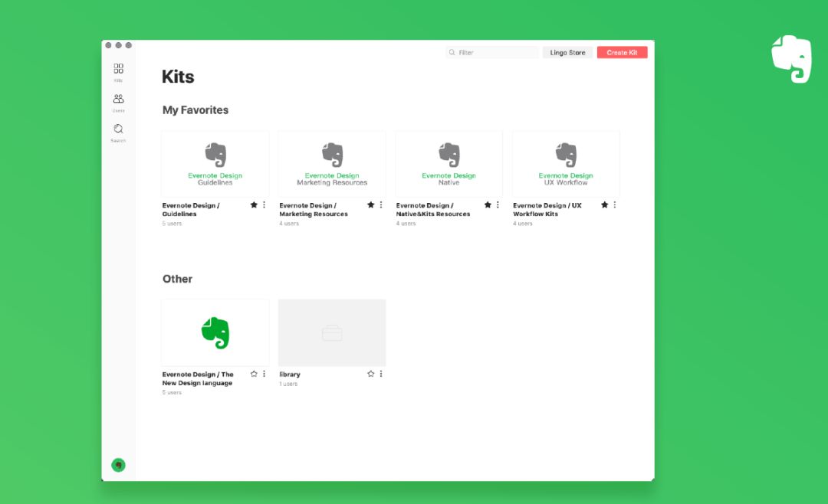
Task: Open the account avatar in the sidebar
Action: click(118, 465)
